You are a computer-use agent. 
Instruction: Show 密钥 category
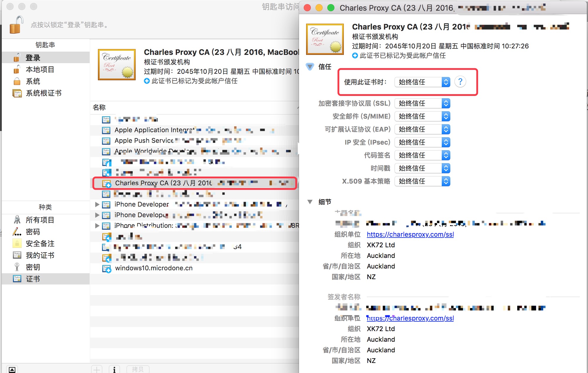tap(46, 267)
